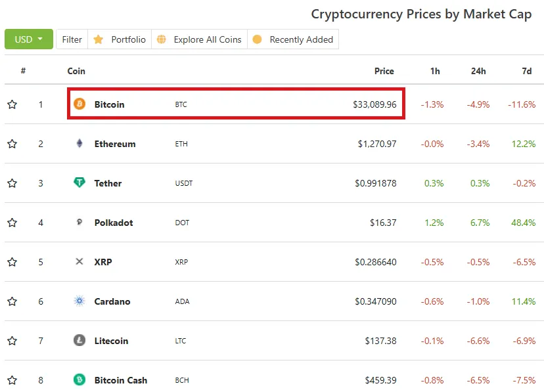This screenshot has height=392, width=544.
Task: Open the USD currency dropdown
Action: click(29, 39)
